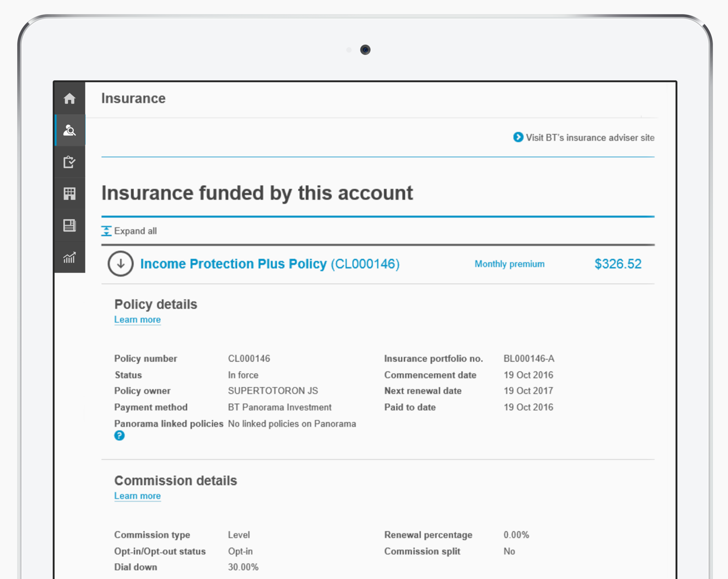Click Learn more under Commission details
728x579 pixels.
pos(137,496)
